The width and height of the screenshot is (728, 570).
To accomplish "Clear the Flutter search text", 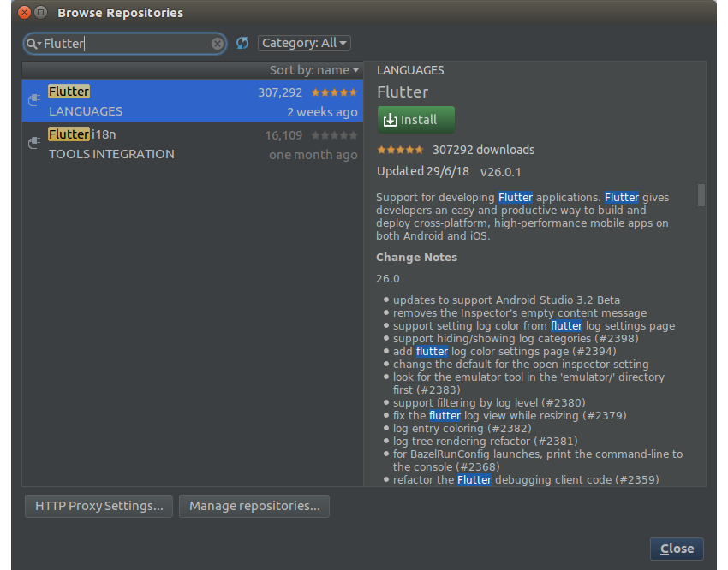I will click(218, 44).
